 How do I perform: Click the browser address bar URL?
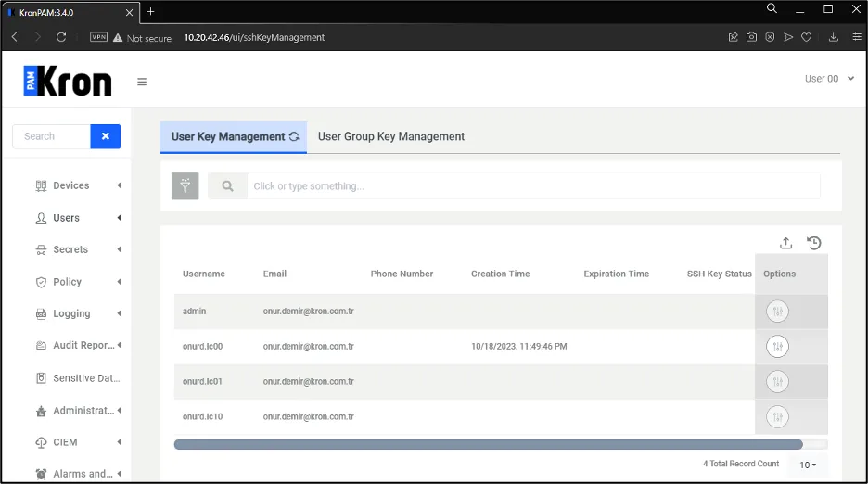tap(254, 38)
